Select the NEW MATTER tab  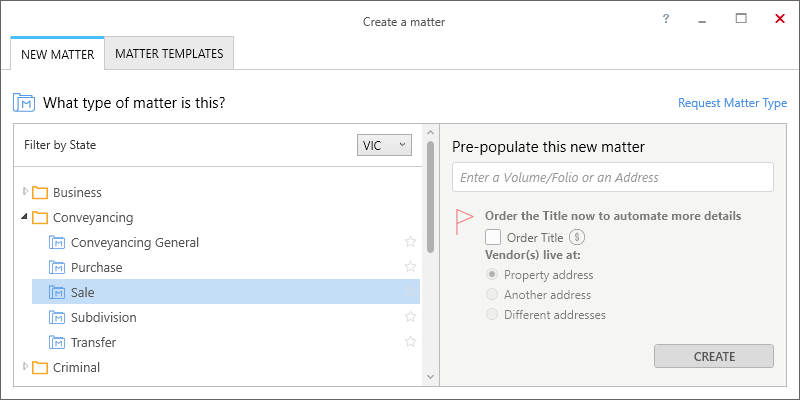[x=58, y=54]
